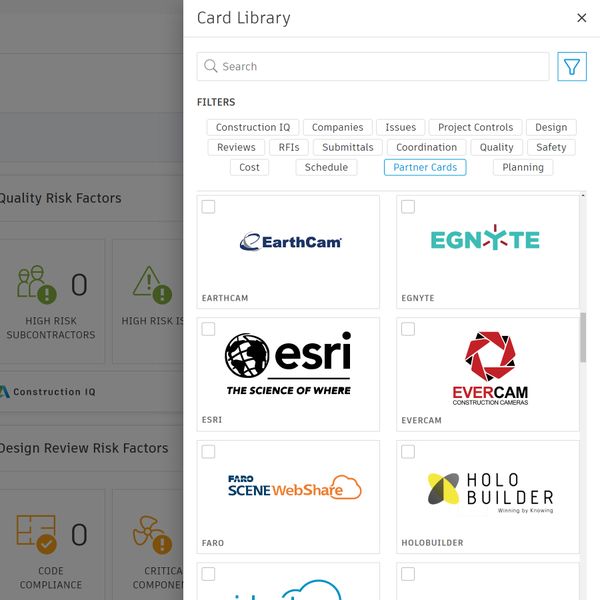600x600 pixels.
Task: Check the Faro card checkbox
Action: coord(208,452)
